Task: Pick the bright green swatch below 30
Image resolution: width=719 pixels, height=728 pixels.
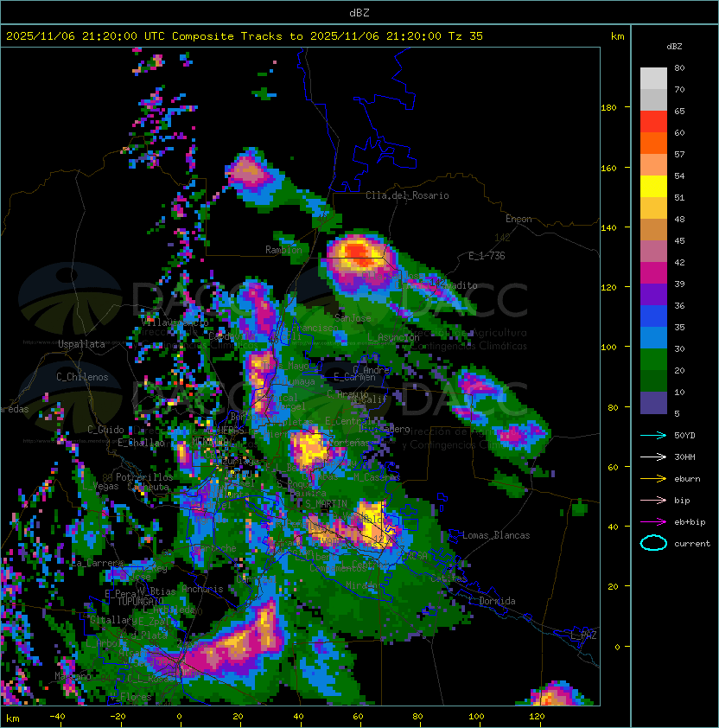Action: tap(653, 360)
